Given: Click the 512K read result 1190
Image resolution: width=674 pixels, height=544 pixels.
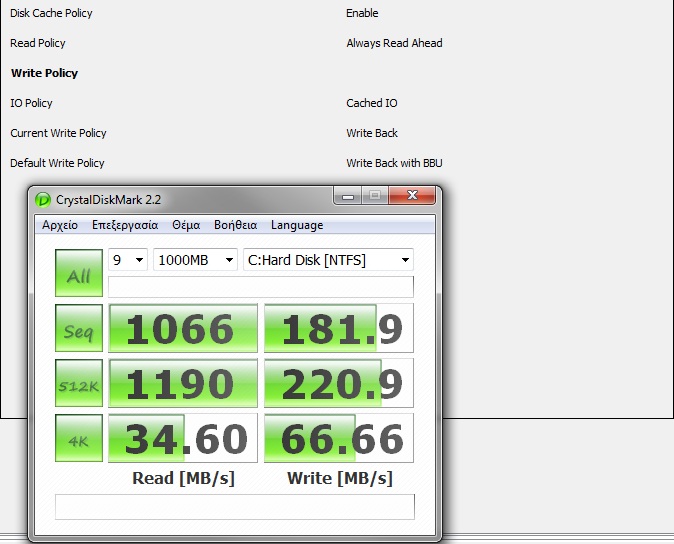Looking at the screenshot, I should [x=183, y=383].
